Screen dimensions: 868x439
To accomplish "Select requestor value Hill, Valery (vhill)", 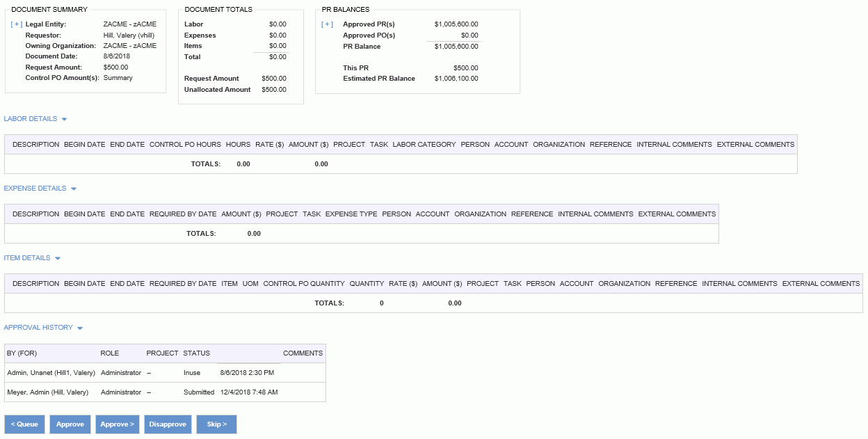I will (x=129, y=35).
